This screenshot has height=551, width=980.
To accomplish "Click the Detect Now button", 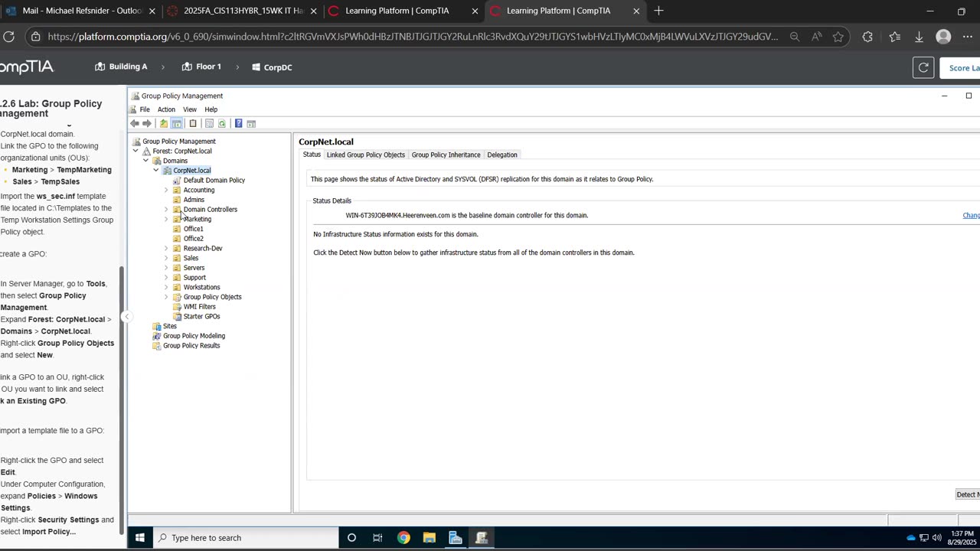I will click(968, 494).
